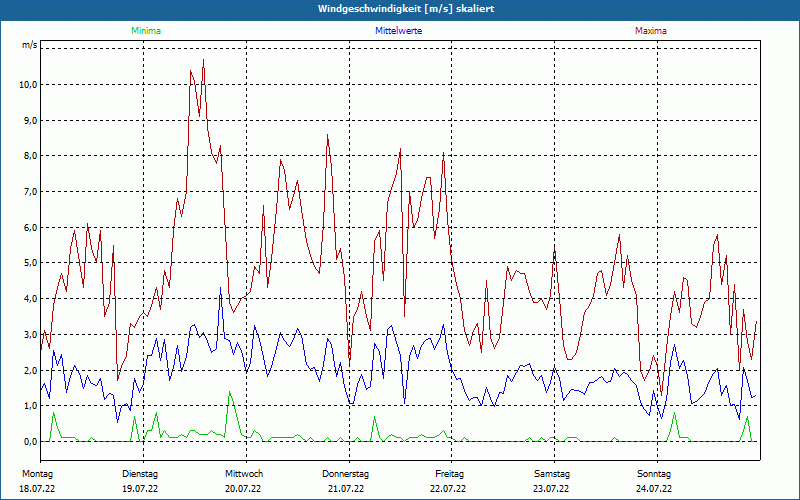Click the Donnerstag day label
800x500 pixels.
pyautogui.click(x=345, y=474)
